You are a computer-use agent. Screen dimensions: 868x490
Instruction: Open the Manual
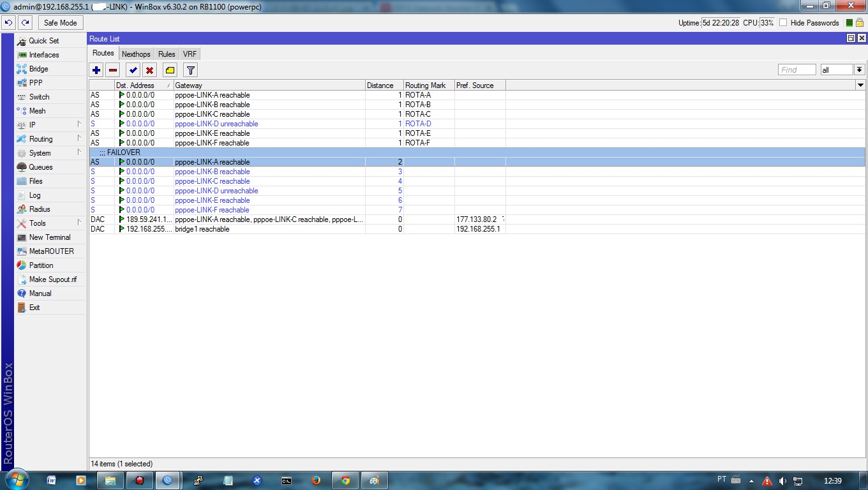click(x=50, y=293)
